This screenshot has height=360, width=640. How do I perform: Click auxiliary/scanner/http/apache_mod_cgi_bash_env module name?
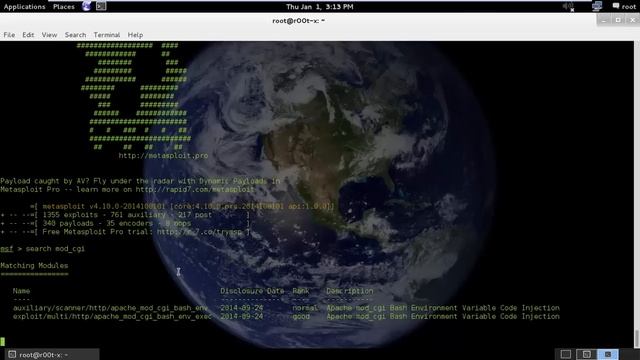110,308
